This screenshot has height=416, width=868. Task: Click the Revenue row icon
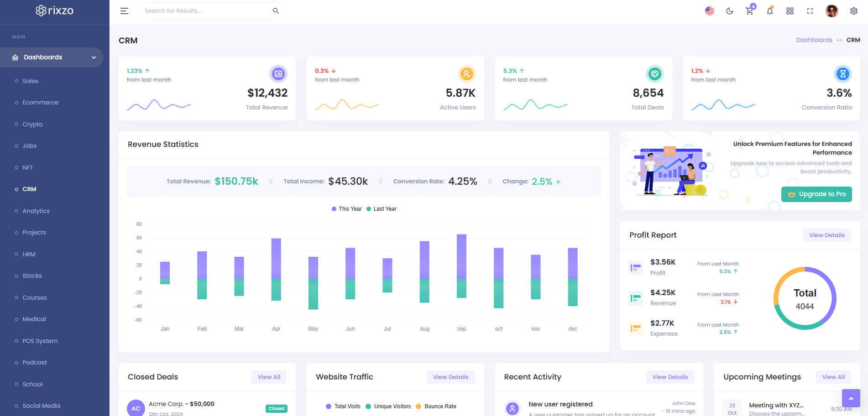[636, 298]
